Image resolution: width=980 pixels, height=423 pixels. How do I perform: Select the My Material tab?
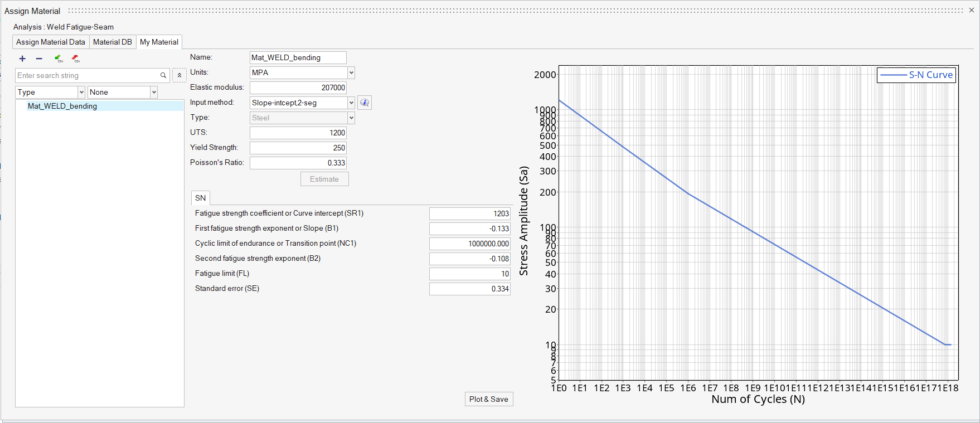pyautogui.click(x=159, y=42)
